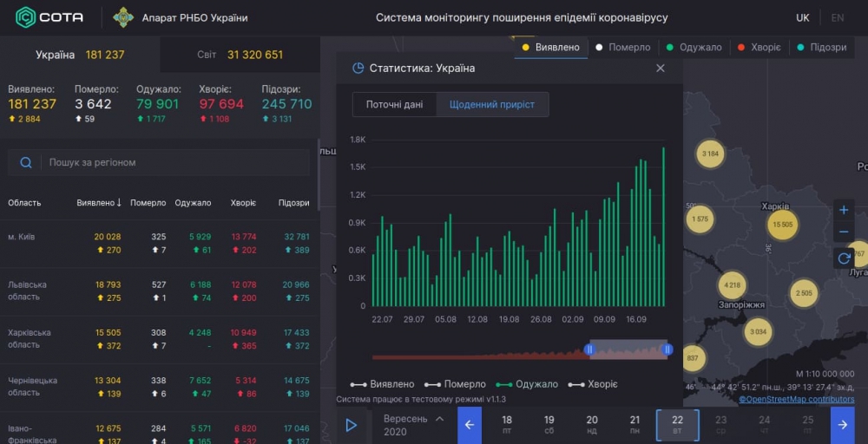
Task: Click left handle of chart range slider
Action: coord(589,349)
